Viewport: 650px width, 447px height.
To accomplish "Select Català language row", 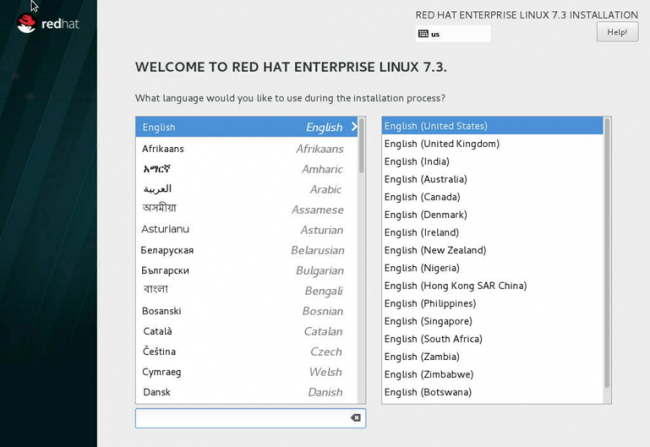I will pyautogui.click(x=247, y=331).
